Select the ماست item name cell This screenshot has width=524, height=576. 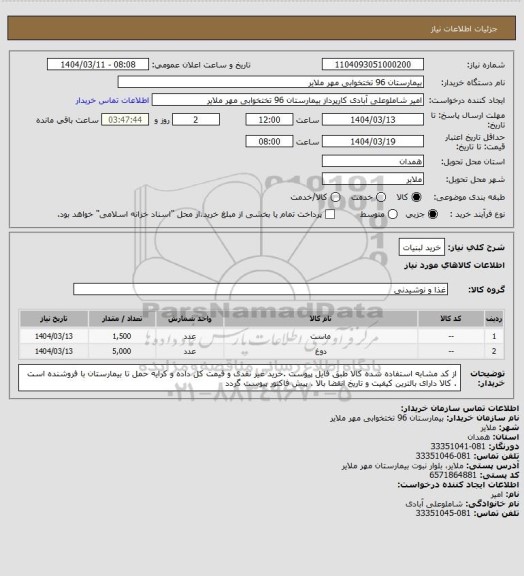320,336
